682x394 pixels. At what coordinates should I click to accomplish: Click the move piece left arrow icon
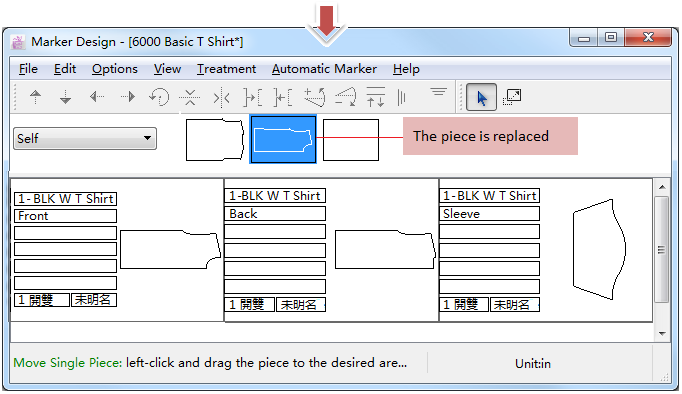point(97,97)
